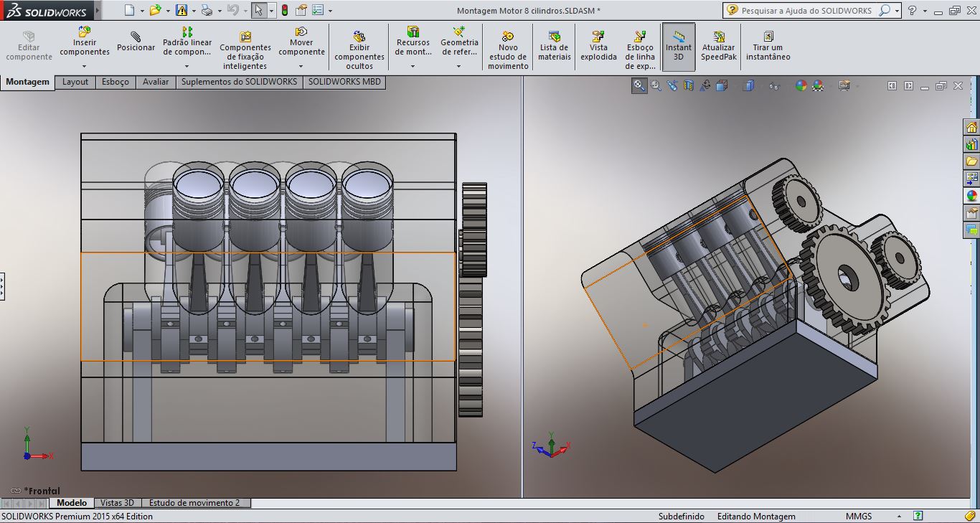Viewport: 980px width, 523px height.
Task: Open Design Library in task pane
Action: click(972, 145)
